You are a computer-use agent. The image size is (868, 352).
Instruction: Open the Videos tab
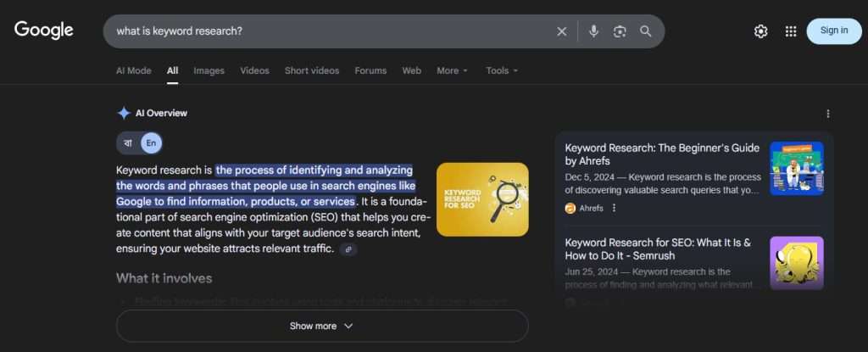[254, 70]
